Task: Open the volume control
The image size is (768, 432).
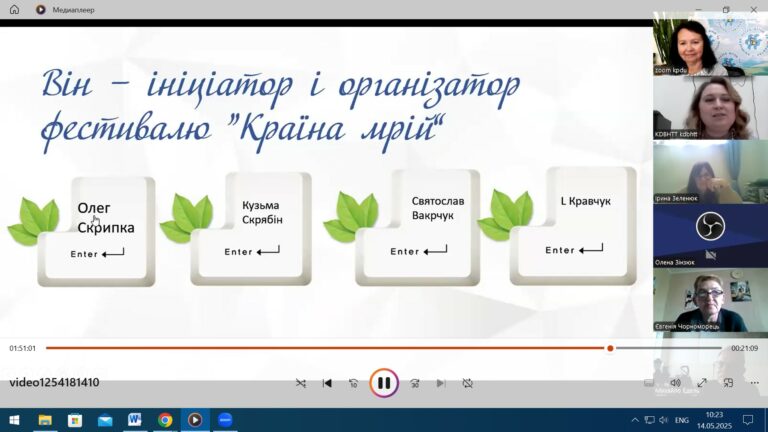Action: click(x=675, y=382)
